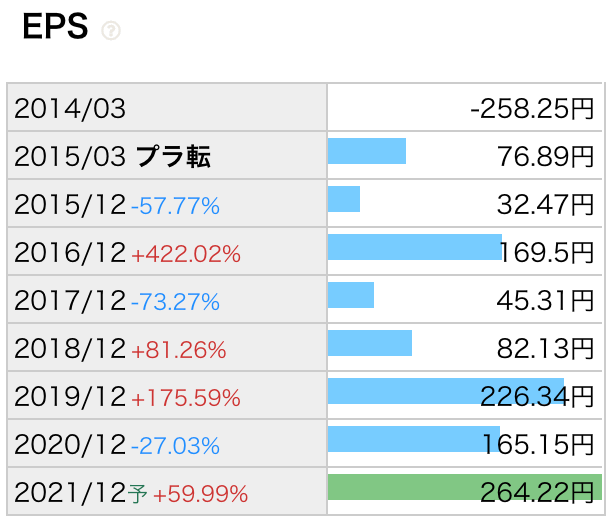
Task: Click the blue bar for 2017/12
Action: pos(350,295)
